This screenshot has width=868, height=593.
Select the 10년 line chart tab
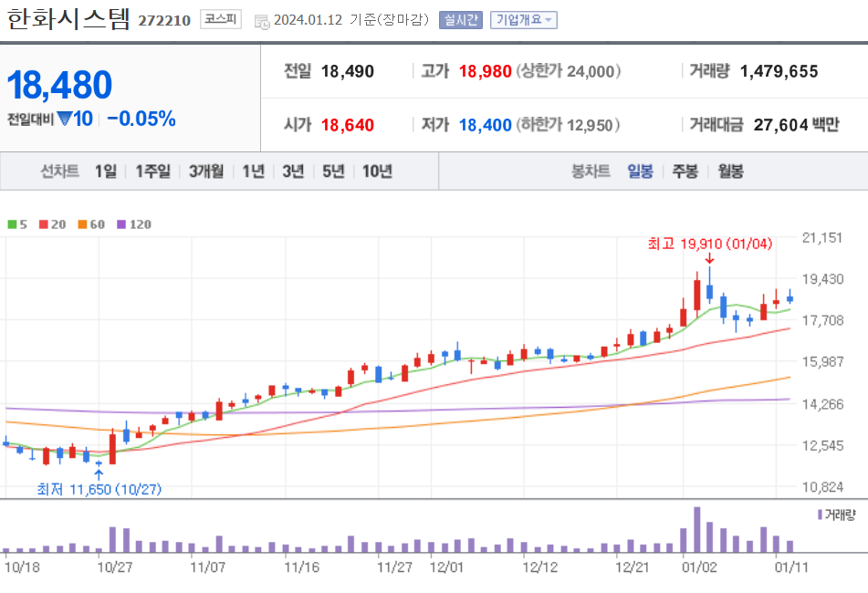[377, 172]
